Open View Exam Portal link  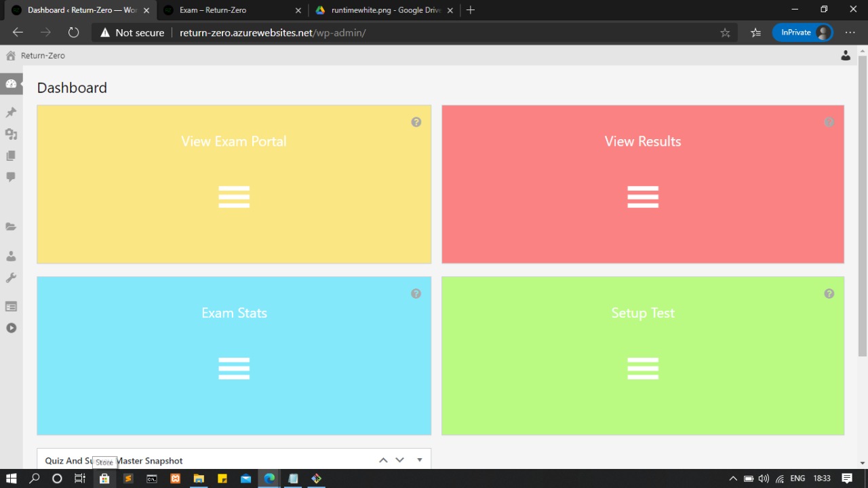click(x=234, y=141)
